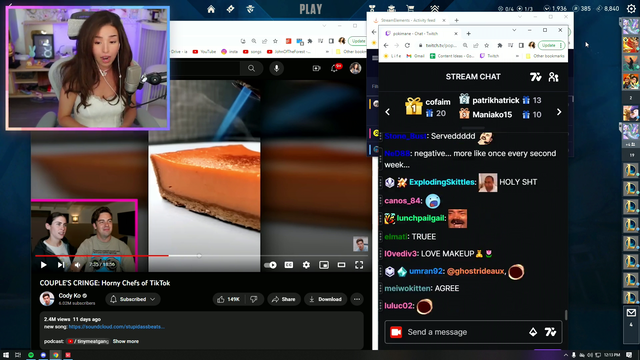The height and width of the screenshot is (360, 640).
Task: Enter fullscreen on the YouTube video
Action: point(359,265)
